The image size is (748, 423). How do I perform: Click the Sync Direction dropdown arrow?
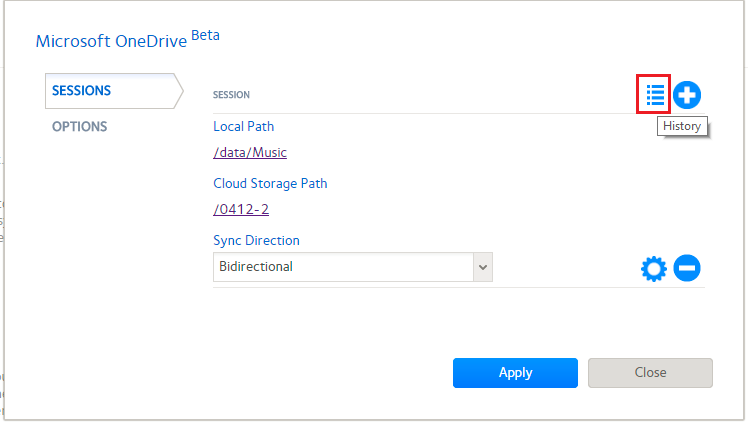click(483, 267)
